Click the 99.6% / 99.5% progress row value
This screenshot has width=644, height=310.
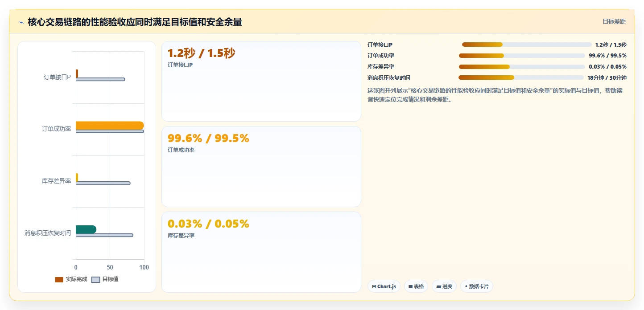[607, 56]
